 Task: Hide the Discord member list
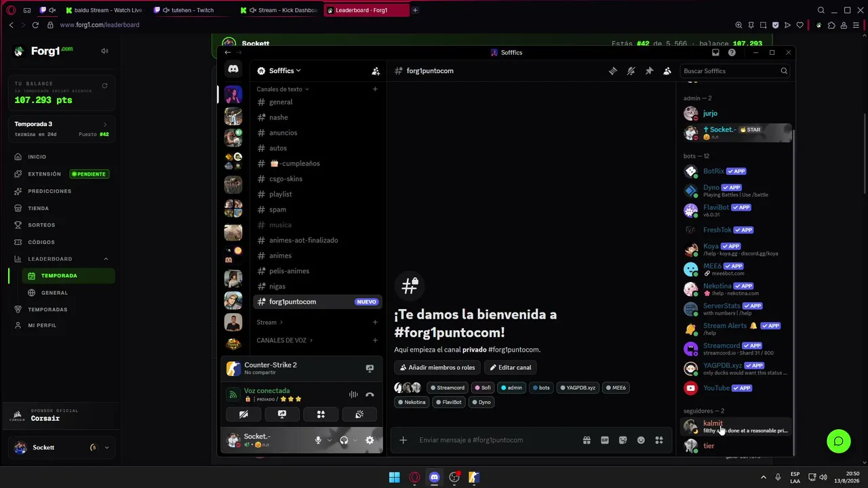[x=667, y=70]
